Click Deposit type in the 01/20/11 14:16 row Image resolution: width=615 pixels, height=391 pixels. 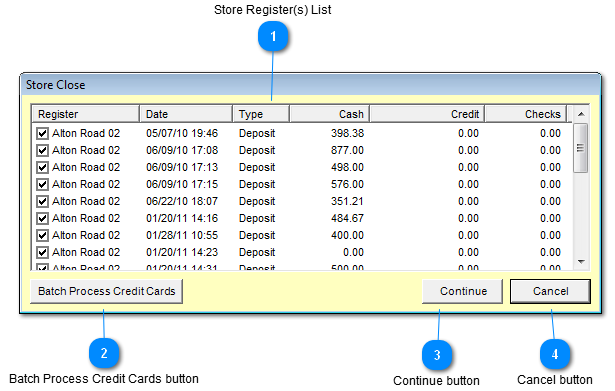tap(257, 218)
